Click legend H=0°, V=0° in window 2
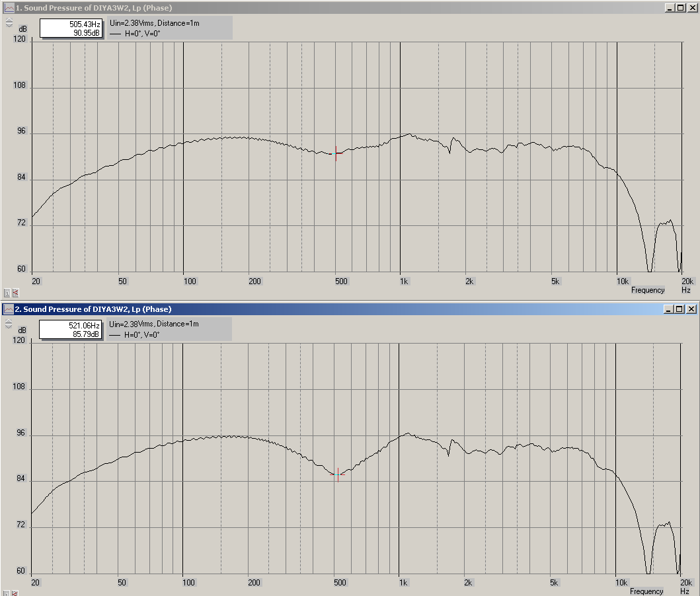The height and width of the screenshot is (596, 700). 141,334
